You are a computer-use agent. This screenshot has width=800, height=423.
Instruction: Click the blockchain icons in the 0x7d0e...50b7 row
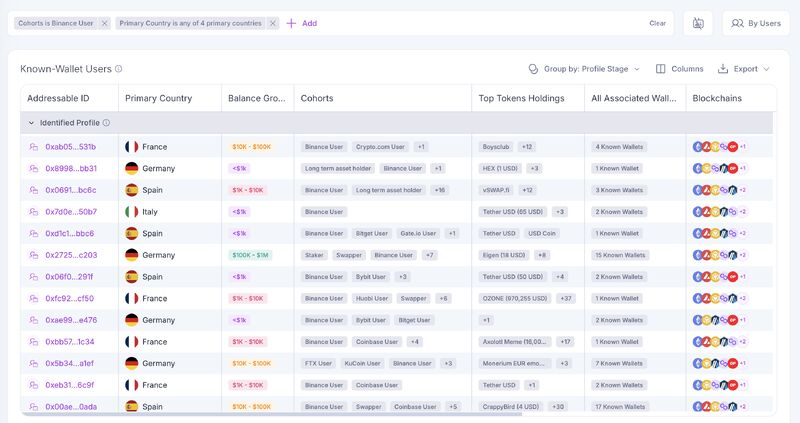[x=719, y=212]
